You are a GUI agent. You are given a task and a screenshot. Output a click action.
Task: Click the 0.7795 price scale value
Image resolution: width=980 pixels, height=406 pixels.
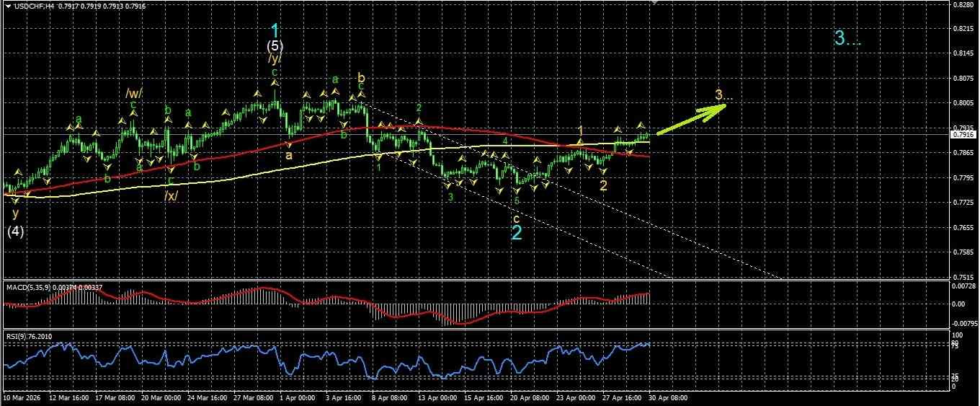click(962, 177)
